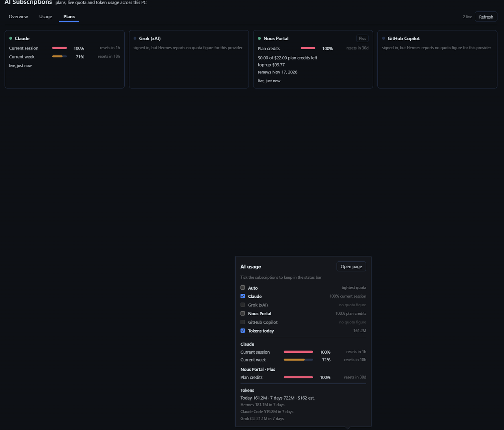Click the Grok (xAI) card title
This screenshot has height=430, width=504.
click(150, 39)
